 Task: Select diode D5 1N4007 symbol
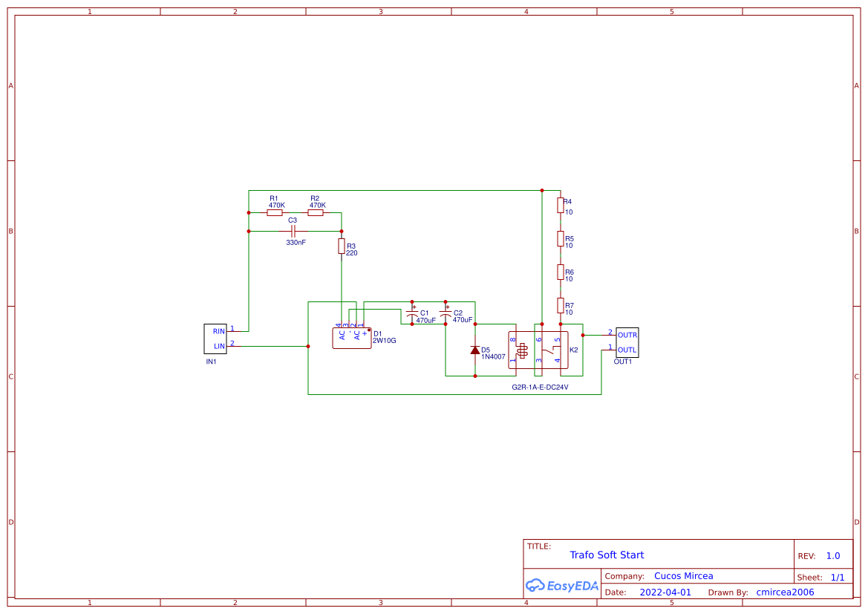pyautogui.click(x=476, y=349)
